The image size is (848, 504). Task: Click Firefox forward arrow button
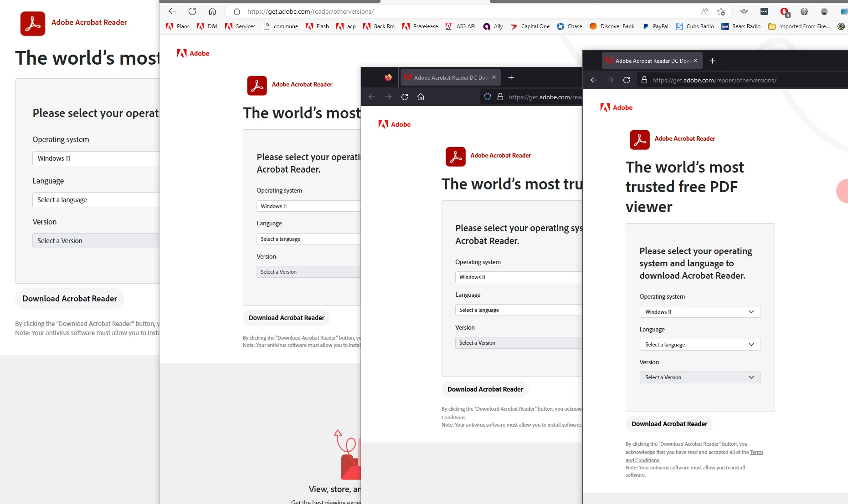coord(388,97)
